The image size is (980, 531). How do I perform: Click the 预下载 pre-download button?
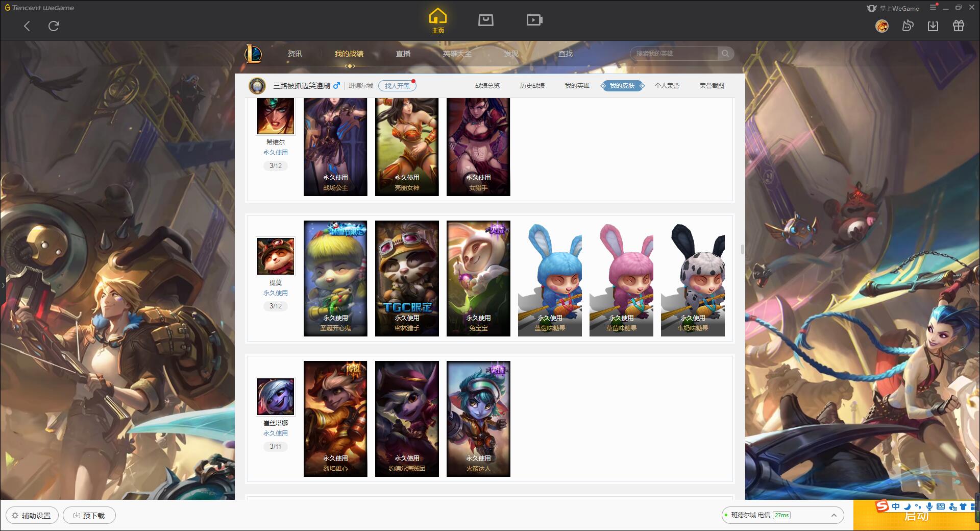point(89,515)
